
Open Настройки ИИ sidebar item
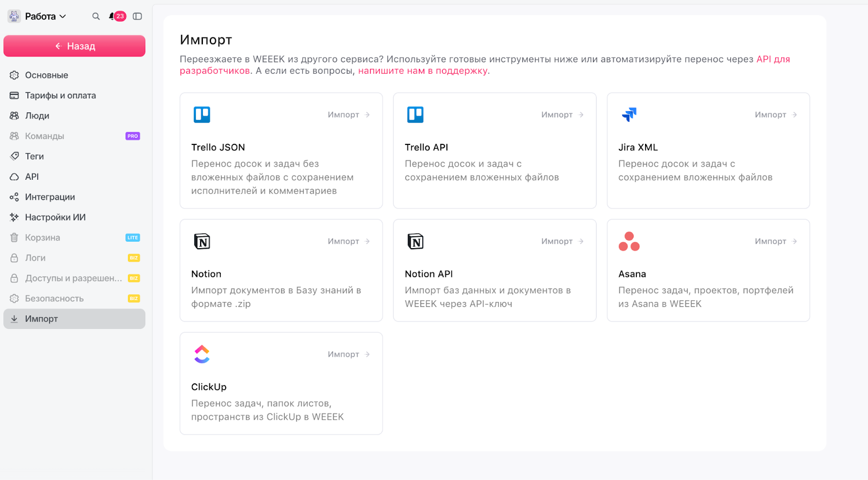click(55, 217)
